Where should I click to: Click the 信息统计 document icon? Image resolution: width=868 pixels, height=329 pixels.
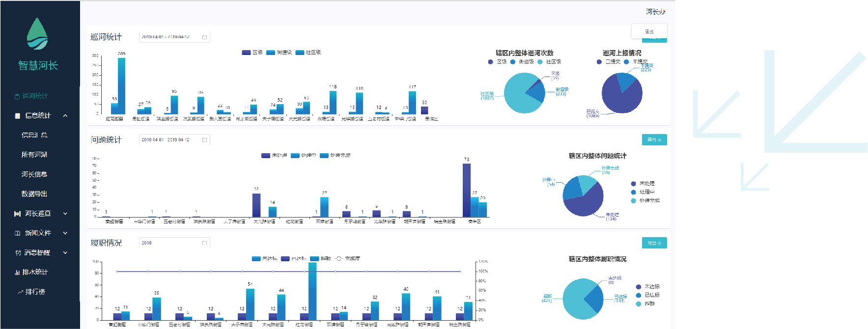(x=18, y=116)
